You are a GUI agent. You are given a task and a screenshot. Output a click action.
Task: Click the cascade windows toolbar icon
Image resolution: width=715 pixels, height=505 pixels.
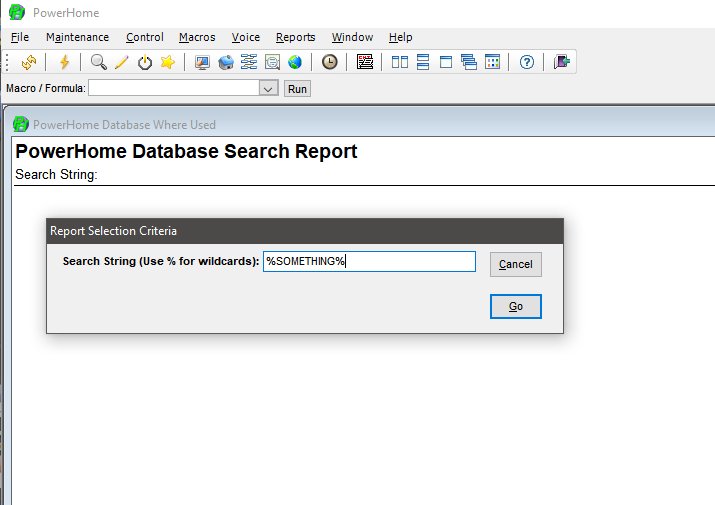pyautogui.click(x=469, y=62)
